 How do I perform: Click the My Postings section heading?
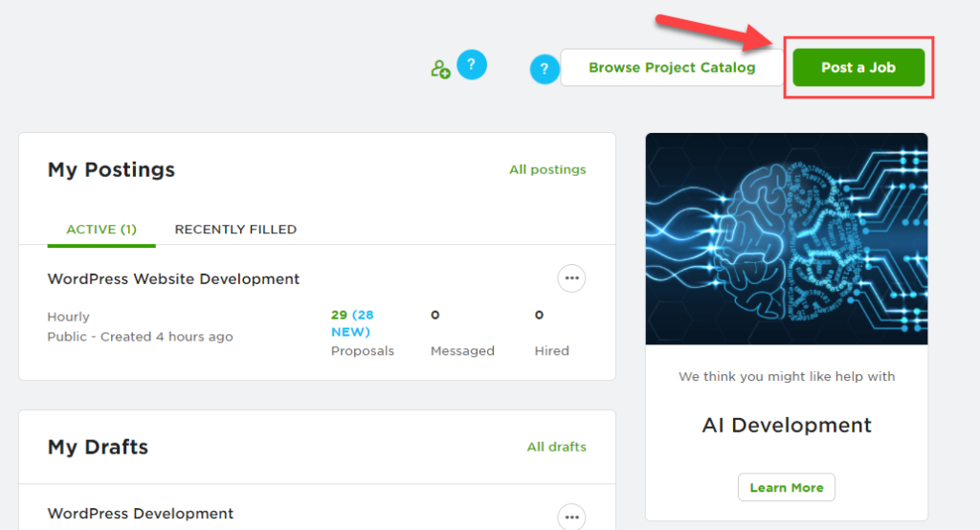pos(111,170)
